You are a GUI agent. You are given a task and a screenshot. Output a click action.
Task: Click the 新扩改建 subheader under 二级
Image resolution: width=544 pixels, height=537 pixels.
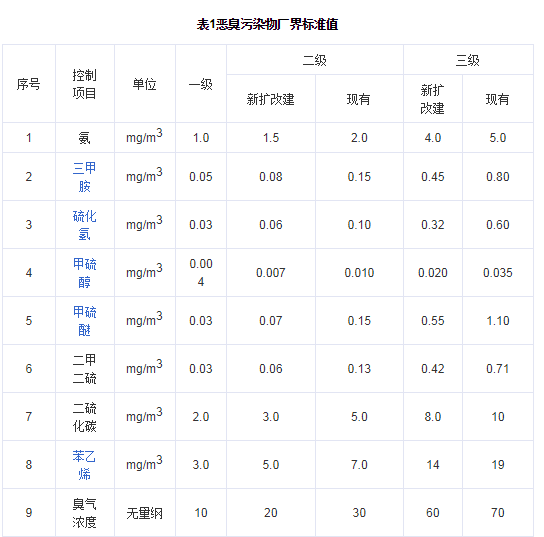(x=270, y=99)
